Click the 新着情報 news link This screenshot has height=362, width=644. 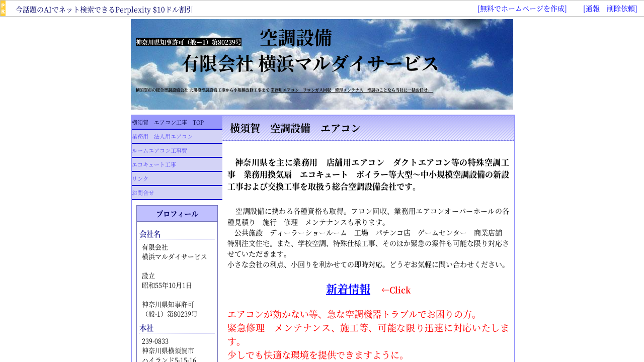[348, 290]
